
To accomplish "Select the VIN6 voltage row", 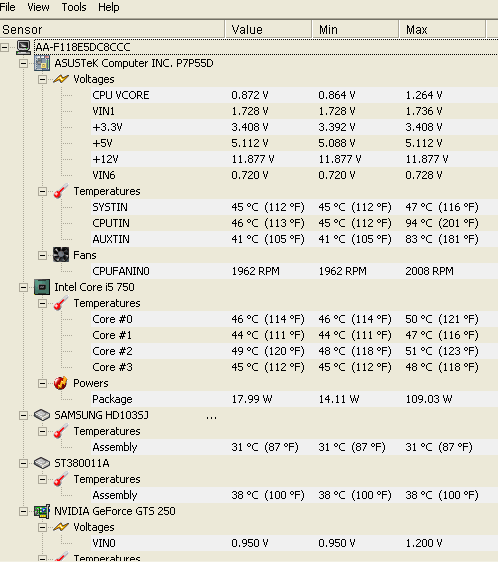I will click(x=294, y=175).
